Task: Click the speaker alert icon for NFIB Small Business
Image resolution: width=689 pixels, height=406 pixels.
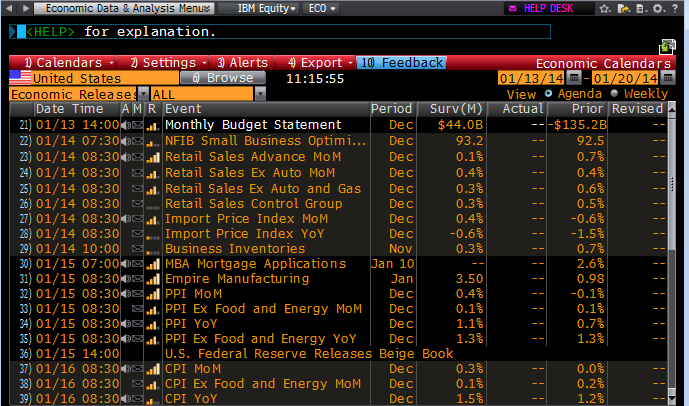Action: coord(126,141)
